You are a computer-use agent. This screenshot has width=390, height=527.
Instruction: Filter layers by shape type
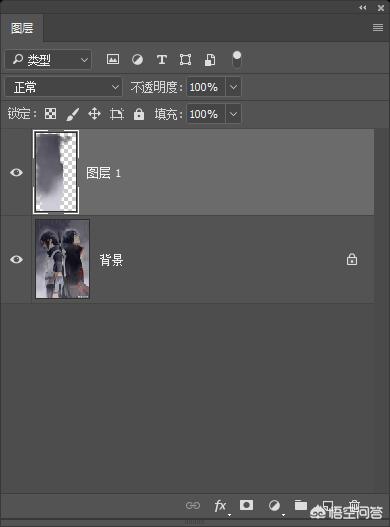pos(186,60)
